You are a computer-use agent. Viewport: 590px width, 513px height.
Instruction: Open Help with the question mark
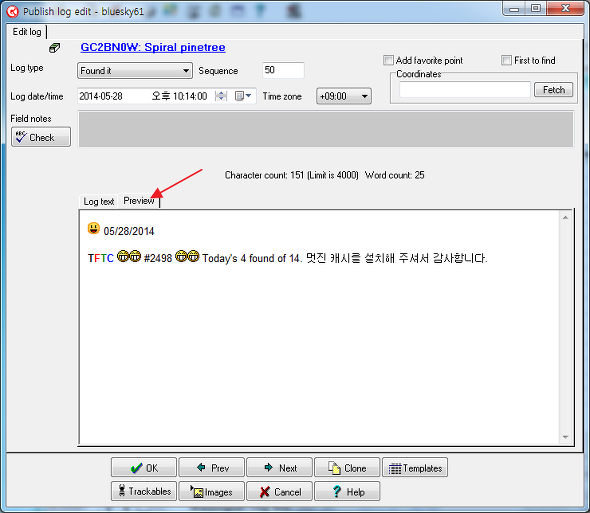pyautogui.click(x=347, y=491)
